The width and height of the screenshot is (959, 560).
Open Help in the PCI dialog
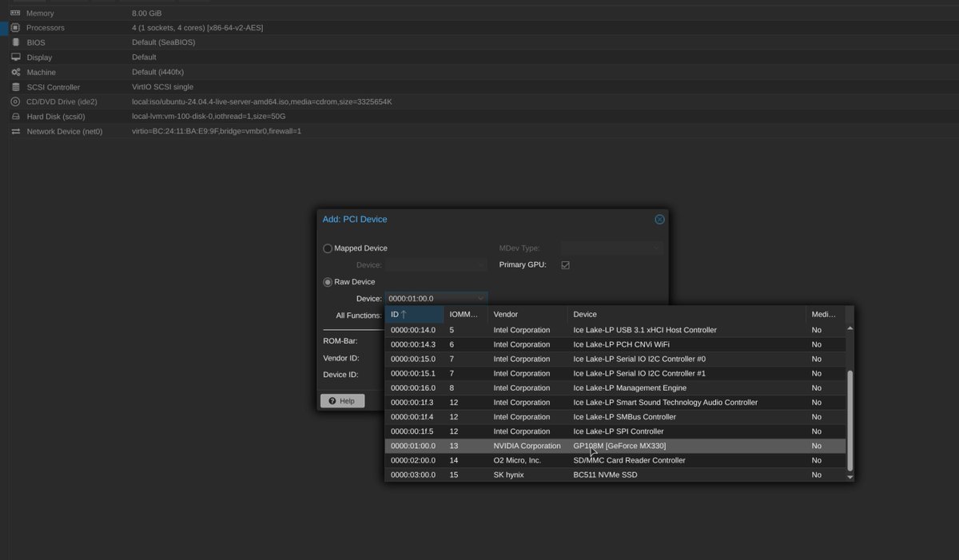(x=342, y=401)
